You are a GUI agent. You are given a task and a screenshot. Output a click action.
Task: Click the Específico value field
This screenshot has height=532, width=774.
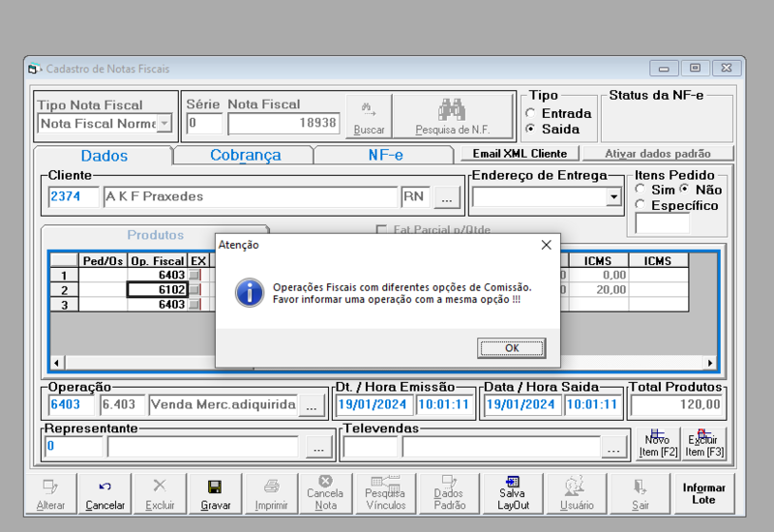tap(663, 224)
